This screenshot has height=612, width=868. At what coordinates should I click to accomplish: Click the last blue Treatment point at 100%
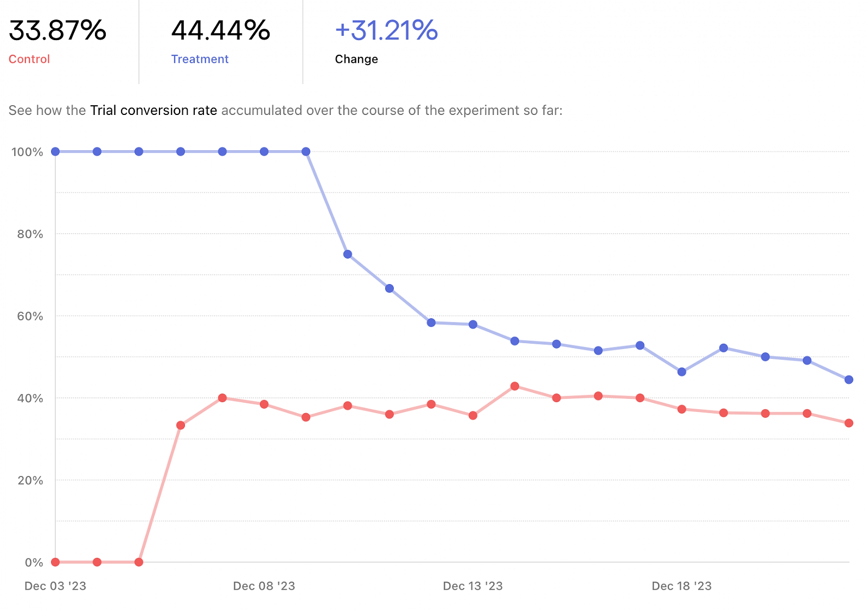306,152
